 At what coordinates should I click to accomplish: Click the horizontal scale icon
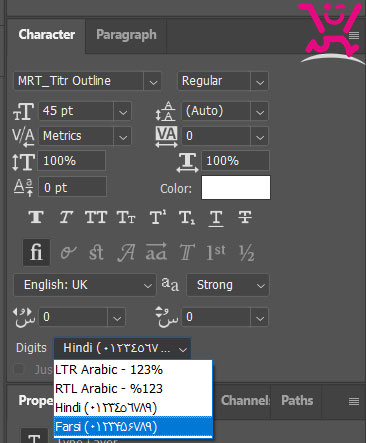pos(187,163)
